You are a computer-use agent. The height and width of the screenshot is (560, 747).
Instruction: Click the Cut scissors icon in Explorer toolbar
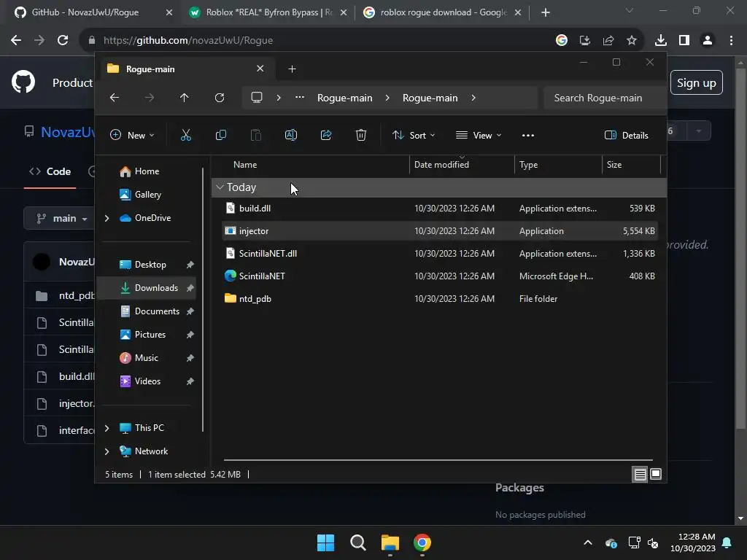coord(186,135)
